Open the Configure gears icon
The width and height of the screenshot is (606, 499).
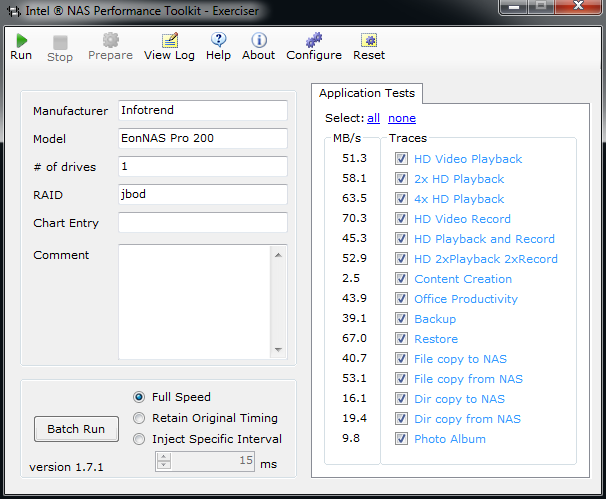pyautogui.click(x=314, y=40)
